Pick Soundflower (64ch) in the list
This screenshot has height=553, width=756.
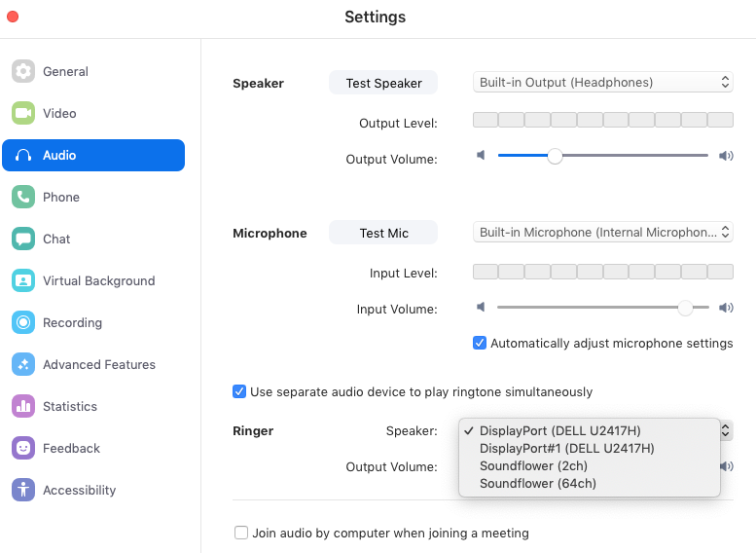537,484
